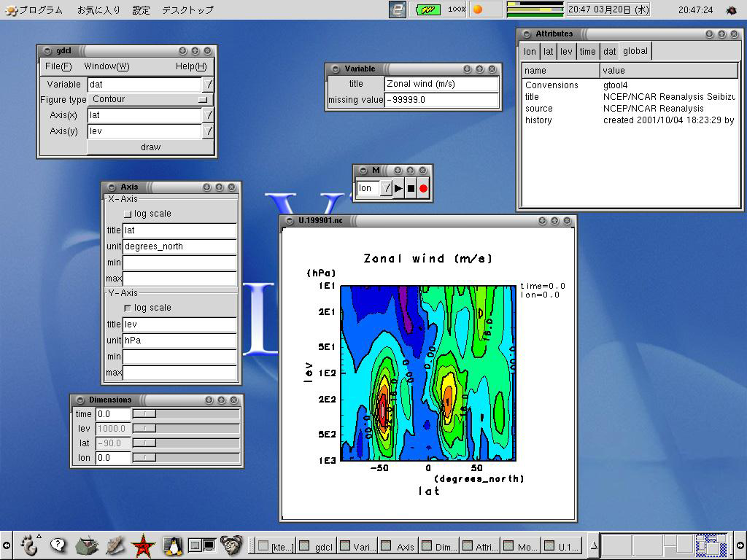Enable log scale for X-Axis

point(128,214)
